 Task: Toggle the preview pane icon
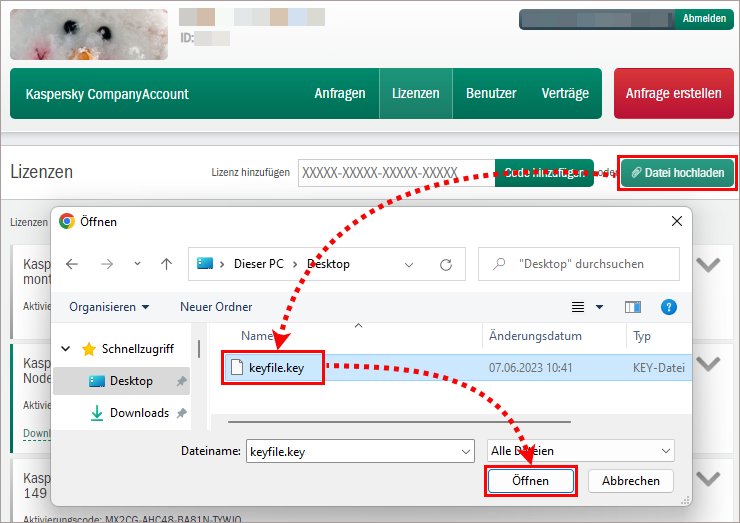click(x=632, y=307)
